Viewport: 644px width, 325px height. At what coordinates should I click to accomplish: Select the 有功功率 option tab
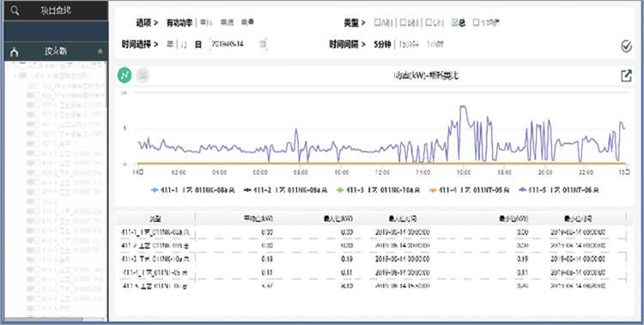pos(179,22)
